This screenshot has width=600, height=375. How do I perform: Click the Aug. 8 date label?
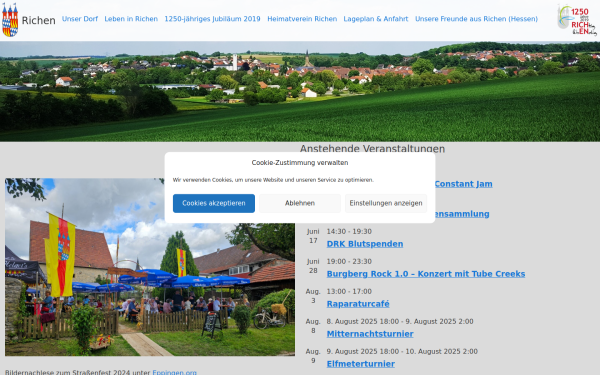(313, 326)
